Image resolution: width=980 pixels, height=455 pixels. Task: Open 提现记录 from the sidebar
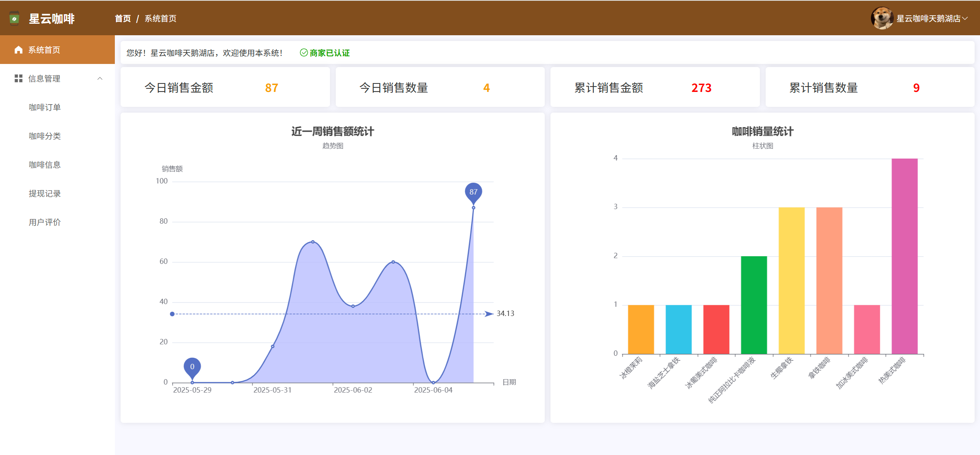(x=45, y=193)
